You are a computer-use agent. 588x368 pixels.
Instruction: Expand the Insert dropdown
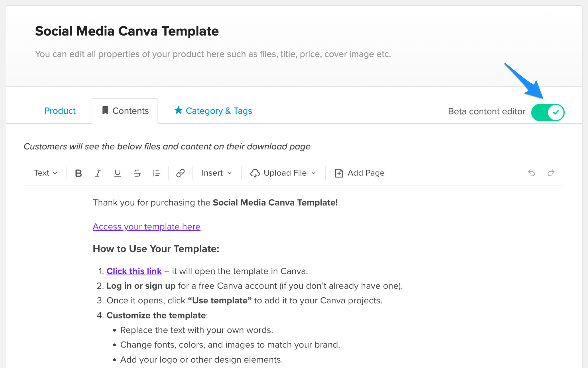[x=216, y=173]
